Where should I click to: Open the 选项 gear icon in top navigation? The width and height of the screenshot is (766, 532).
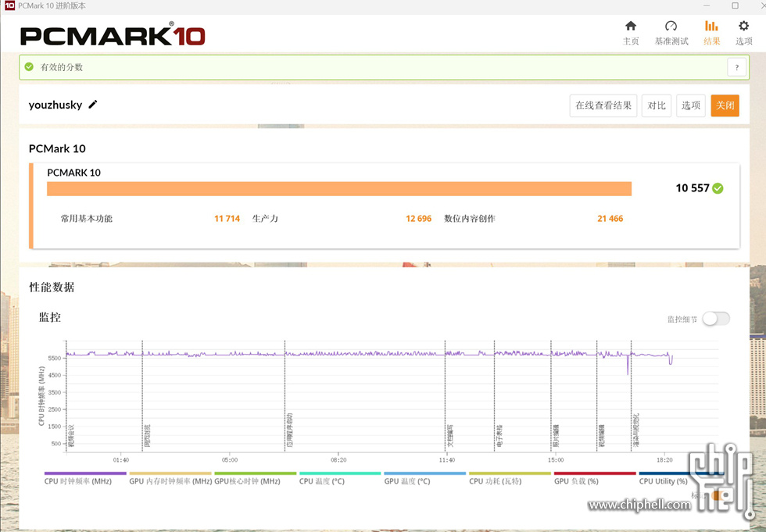(x=743, y=26)
